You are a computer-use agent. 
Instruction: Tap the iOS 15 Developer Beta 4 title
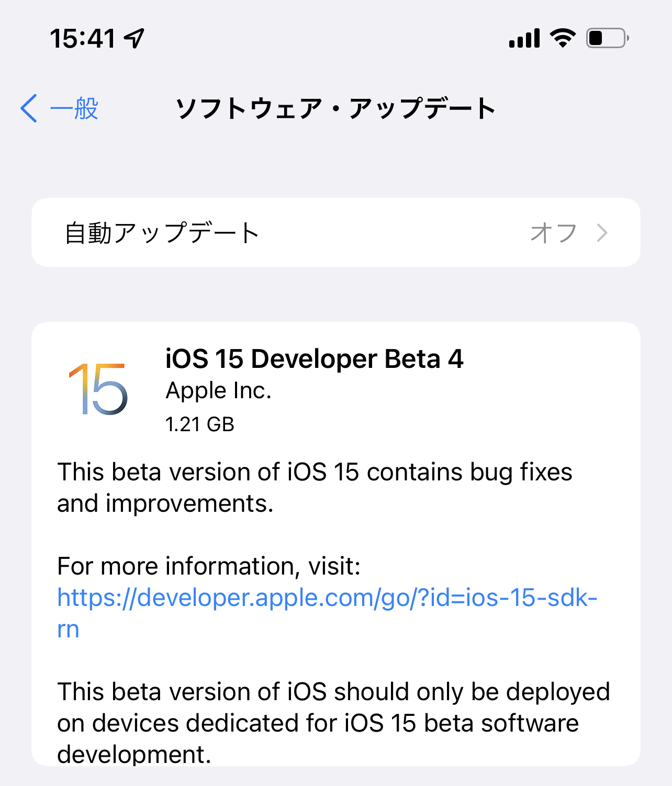tap(314, 359)
